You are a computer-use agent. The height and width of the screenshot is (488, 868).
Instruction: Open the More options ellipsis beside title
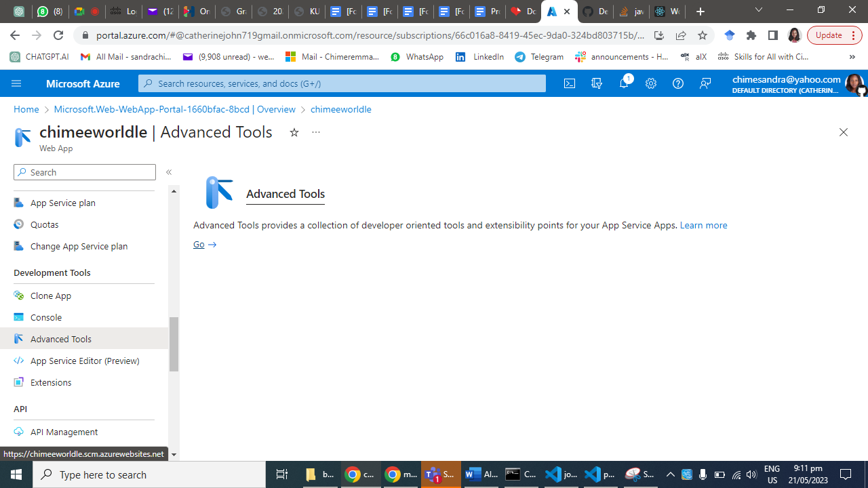click(x=316, y=133)
